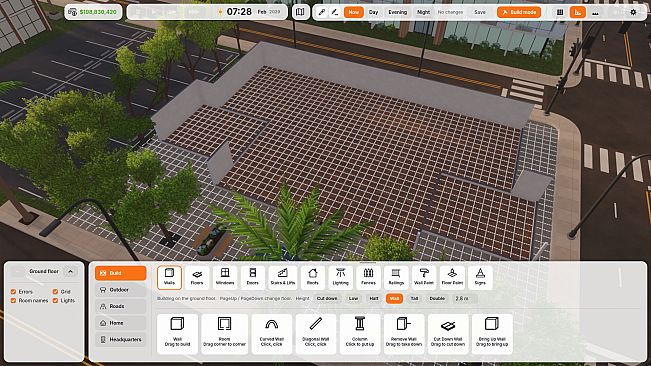Choose the Room corner-to-corner tool
The width and height of the screenshot is (651, 366).
[224, 334]
